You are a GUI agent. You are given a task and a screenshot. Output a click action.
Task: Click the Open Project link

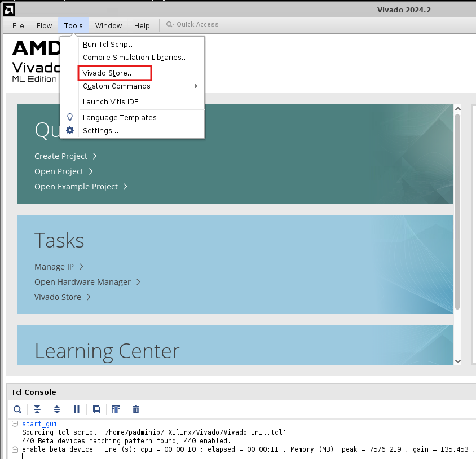point(59,171)
